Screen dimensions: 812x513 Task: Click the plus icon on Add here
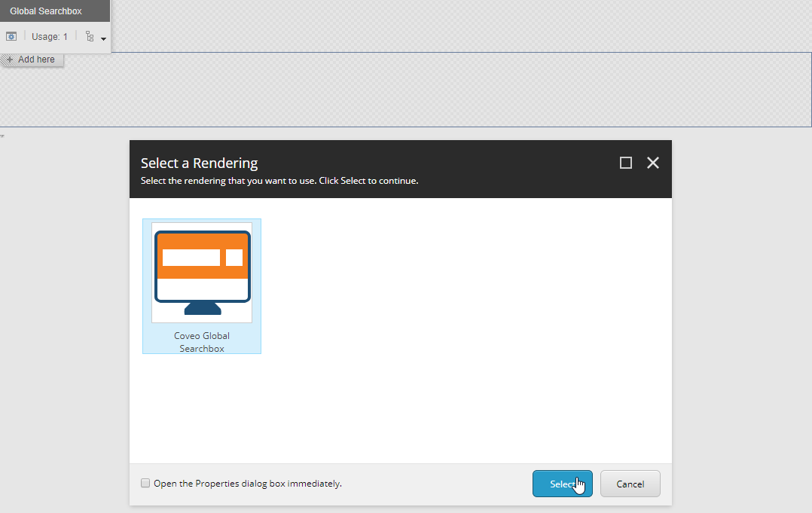(x=10, y=60)
